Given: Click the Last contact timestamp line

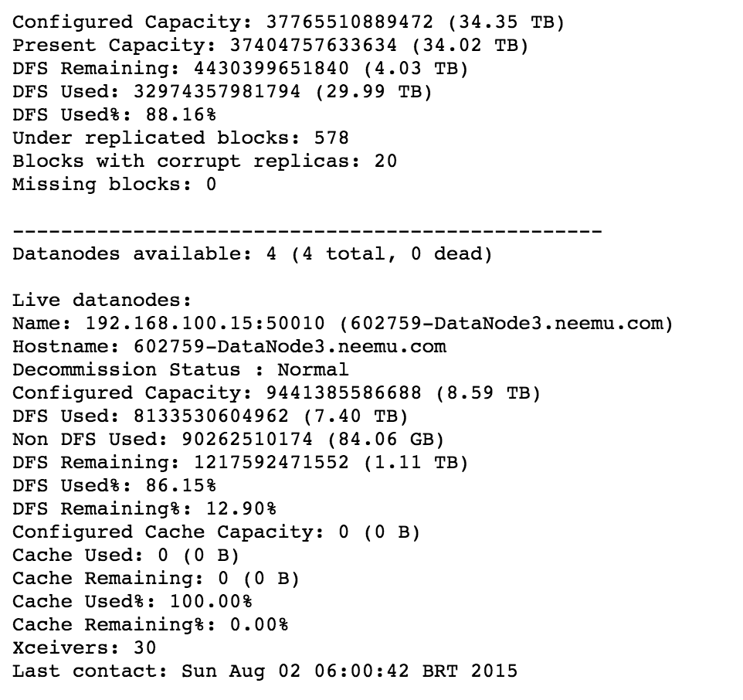Looking at the screenshot, I should [x=265, y=671].
